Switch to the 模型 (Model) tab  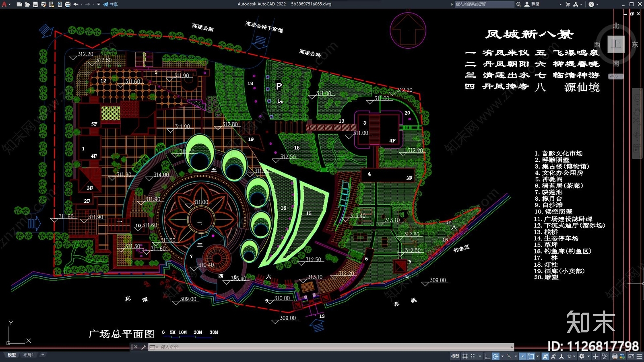(12, 355)
